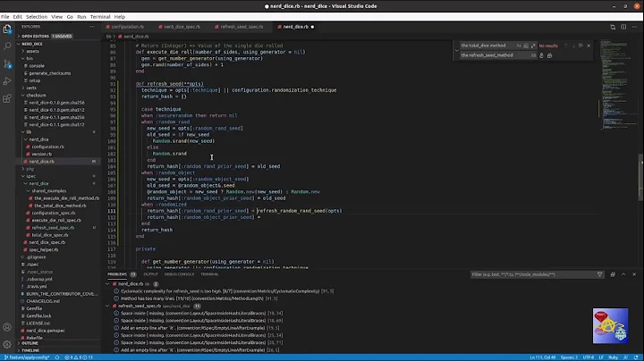
Task: Click Ln 111, Col 48 cursor position
Action: (542, 357)
